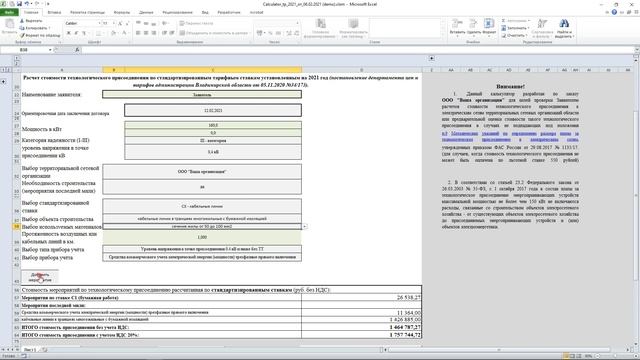The image size is (640, 360).
Task: Click the blue hyperlink to Методические указания
Action: [x=510, y=136]
